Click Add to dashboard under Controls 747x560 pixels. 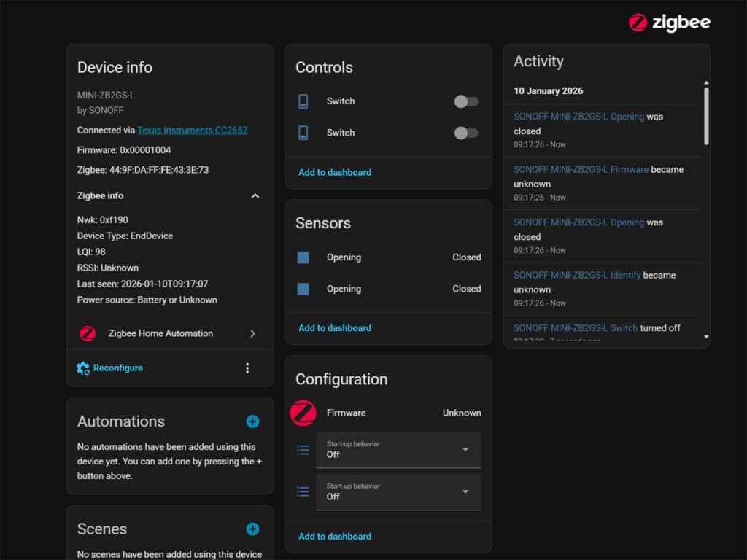(335, 172)
